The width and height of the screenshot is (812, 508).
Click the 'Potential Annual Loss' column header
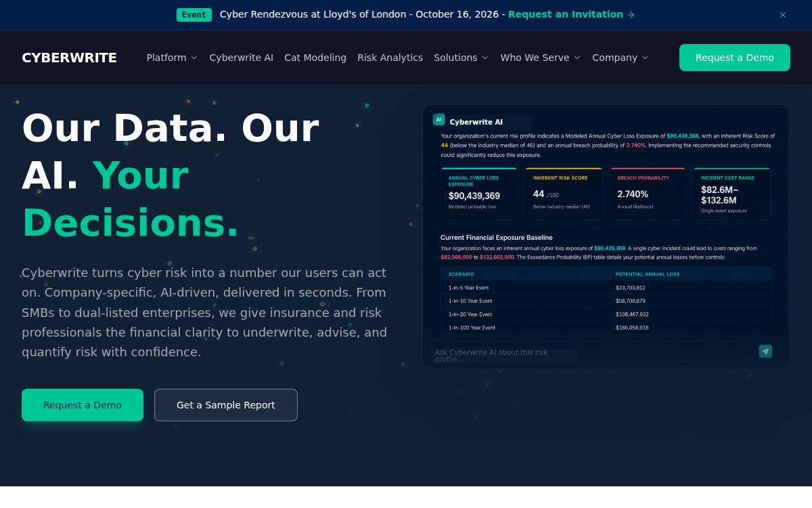pos(648,274)
